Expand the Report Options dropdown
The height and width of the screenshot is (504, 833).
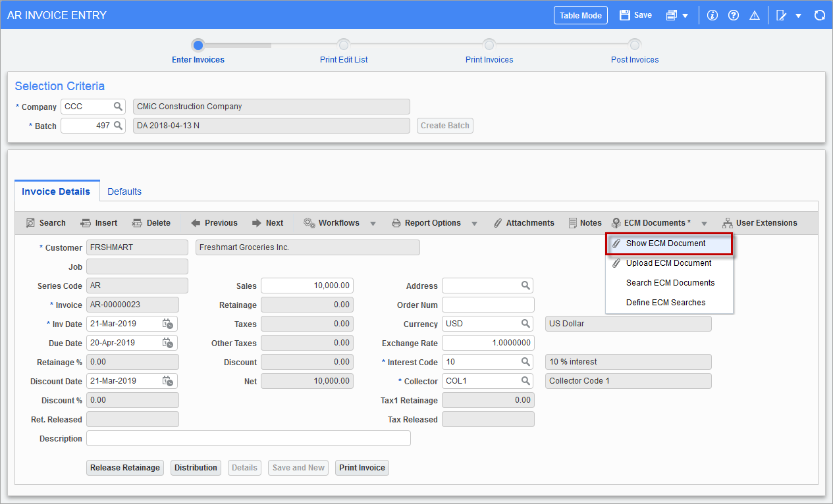click(475, 223)
